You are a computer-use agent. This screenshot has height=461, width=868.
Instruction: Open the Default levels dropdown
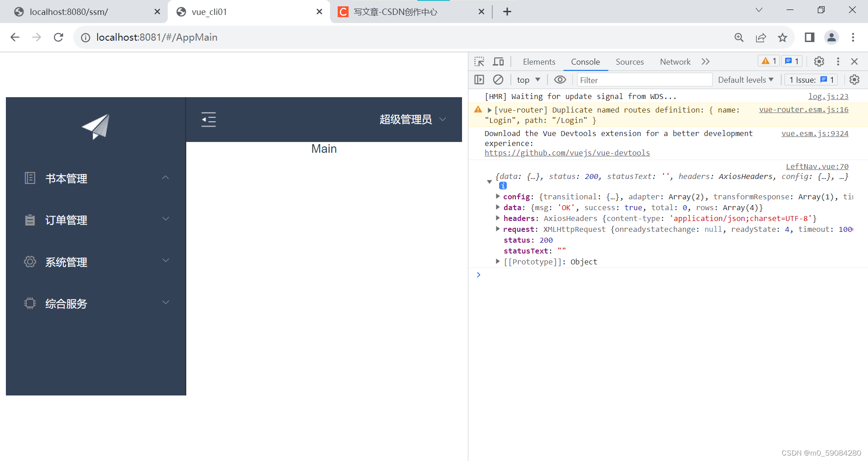point(745,80)
